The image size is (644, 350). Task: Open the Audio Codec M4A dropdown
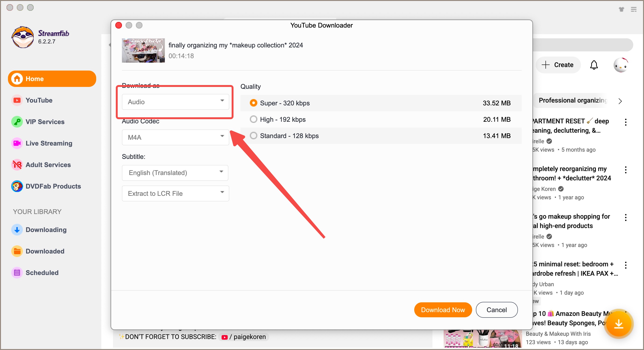tap(175, 137)
